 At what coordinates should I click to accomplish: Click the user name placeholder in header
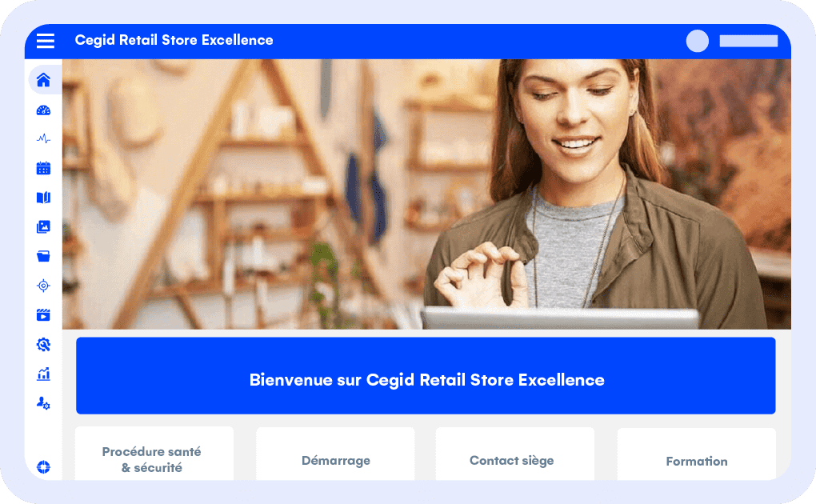pyautogui.click(x=748, y=41)
